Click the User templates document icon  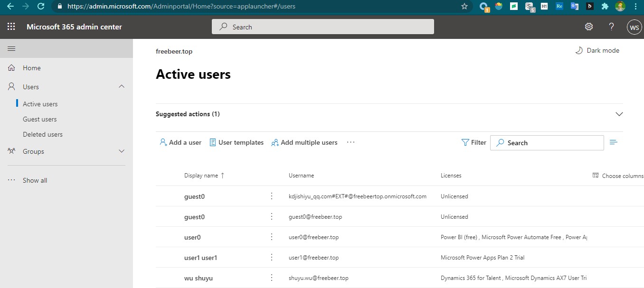pos(213,142)
